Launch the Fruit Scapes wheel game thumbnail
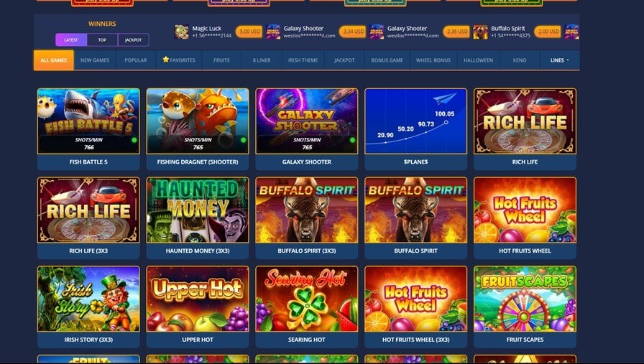 point(525,299)
